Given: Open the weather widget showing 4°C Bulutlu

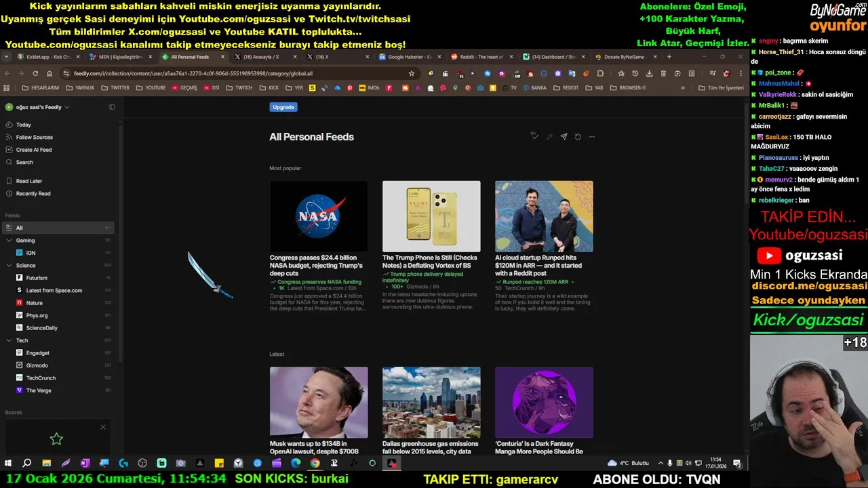Looking at the screenshot, I should tap(629, 464).
